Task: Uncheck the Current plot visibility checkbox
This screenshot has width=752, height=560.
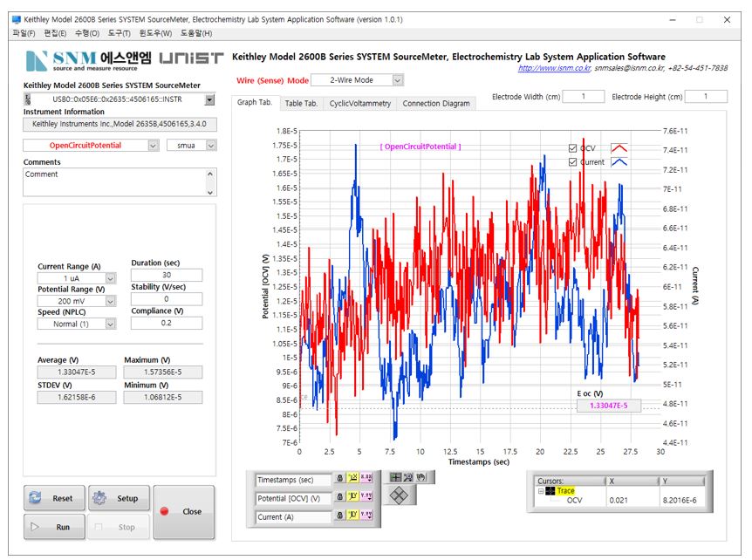Action: point(572,162)
